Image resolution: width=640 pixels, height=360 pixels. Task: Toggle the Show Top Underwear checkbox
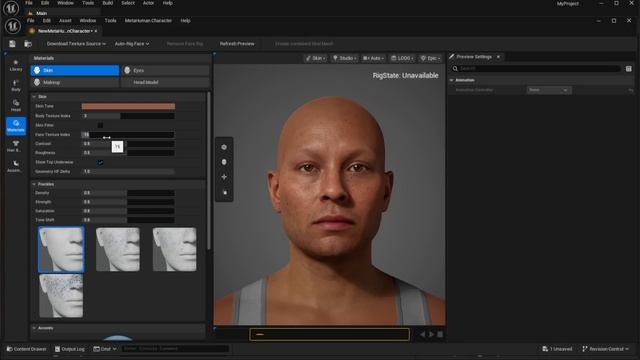(100, 162)
